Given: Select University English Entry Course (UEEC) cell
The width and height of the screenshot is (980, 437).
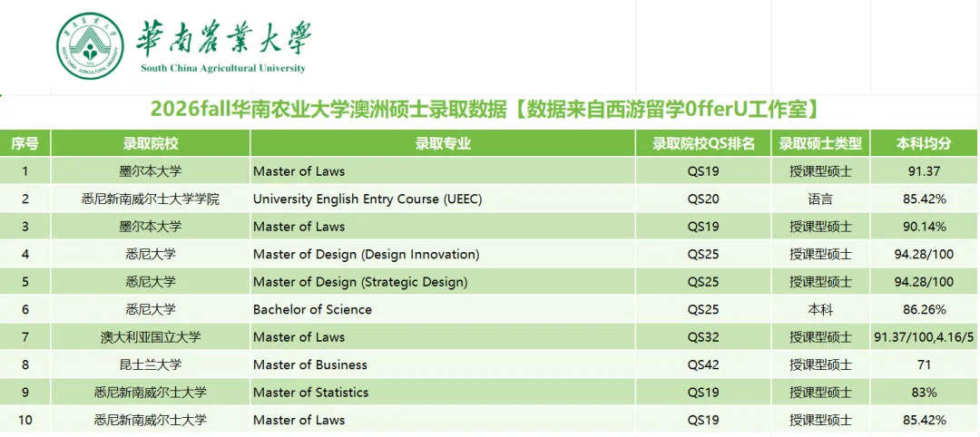Looking at the screenshot, I should click(x=443, y=199).
